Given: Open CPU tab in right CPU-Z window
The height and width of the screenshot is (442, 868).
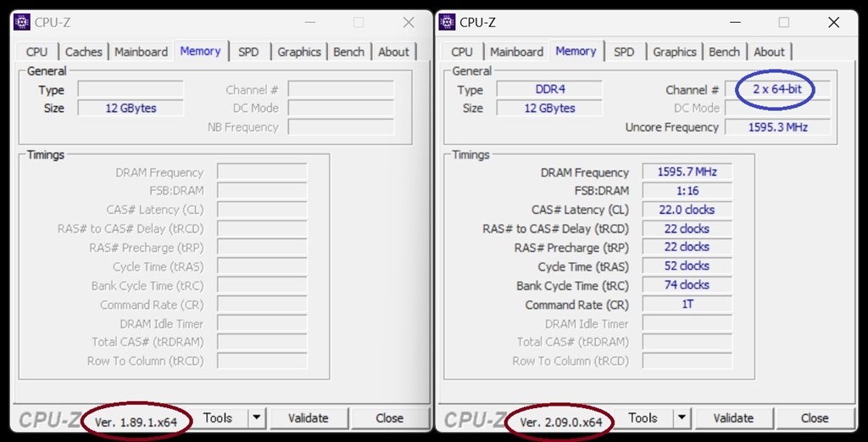Looking at the screenshot, I should [462, 52].
